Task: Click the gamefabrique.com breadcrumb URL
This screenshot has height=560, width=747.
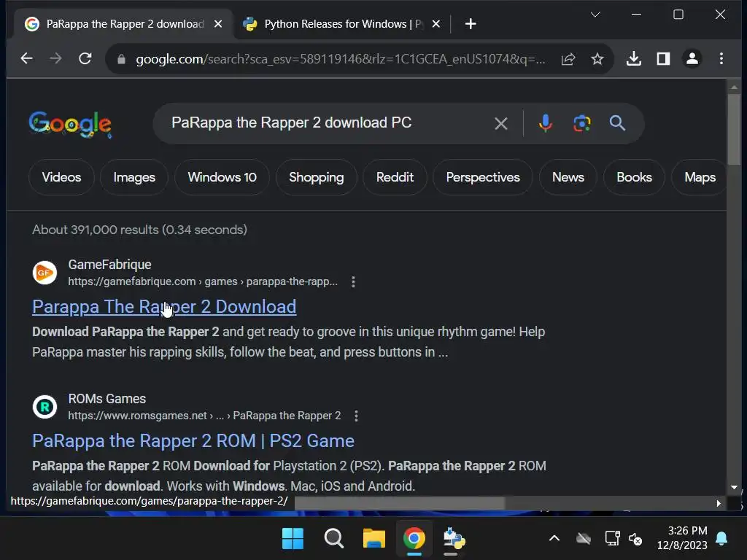Action: 203,281
